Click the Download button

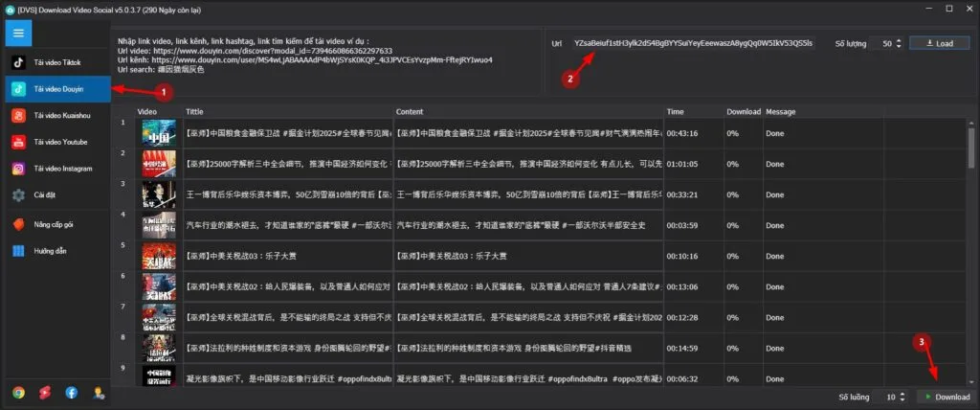tap(947, 397)
